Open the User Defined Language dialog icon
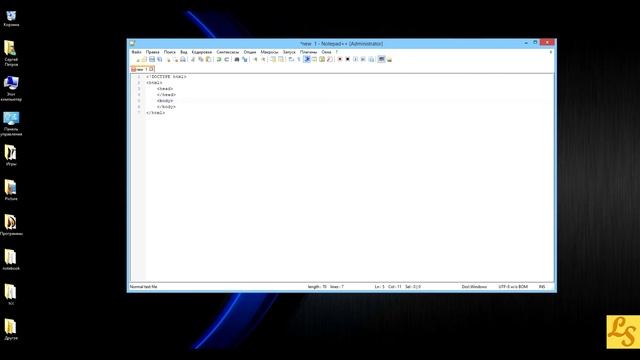The image size is (640, 360). 314,60
